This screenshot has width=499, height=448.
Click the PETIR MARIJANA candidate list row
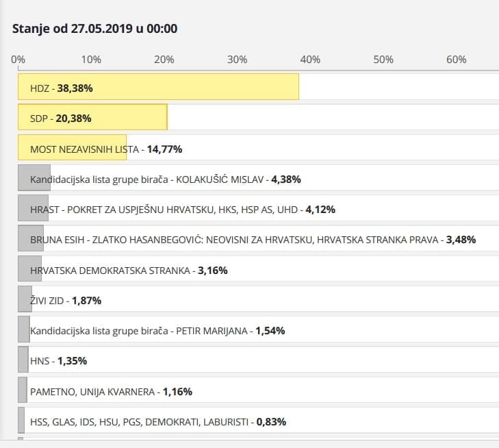(157, 330)
